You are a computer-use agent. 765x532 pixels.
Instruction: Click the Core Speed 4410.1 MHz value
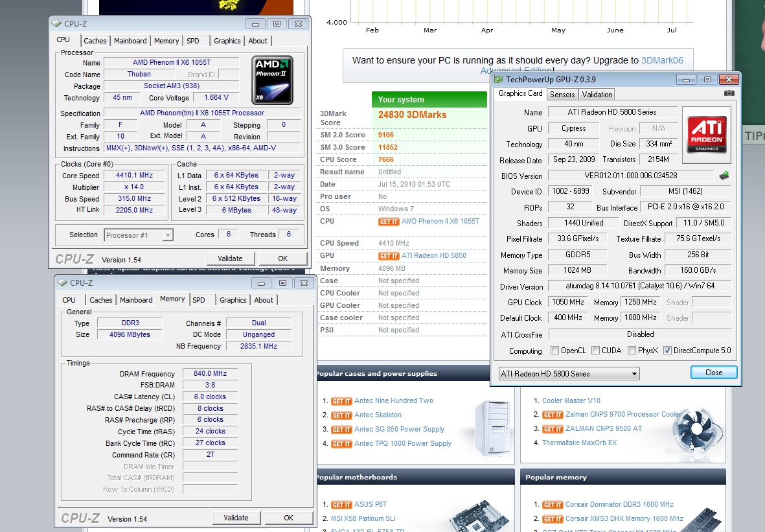[x=135, y=175]
